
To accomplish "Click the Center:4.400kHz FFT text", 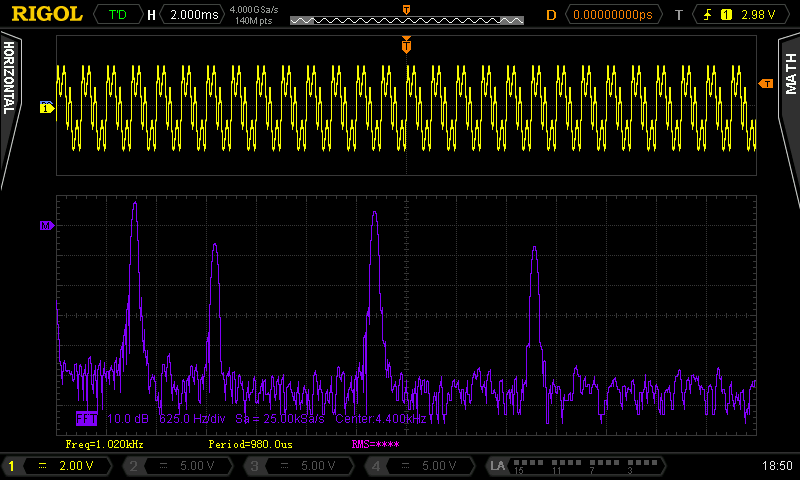I will pyautogui.click(x=381, y=419).
